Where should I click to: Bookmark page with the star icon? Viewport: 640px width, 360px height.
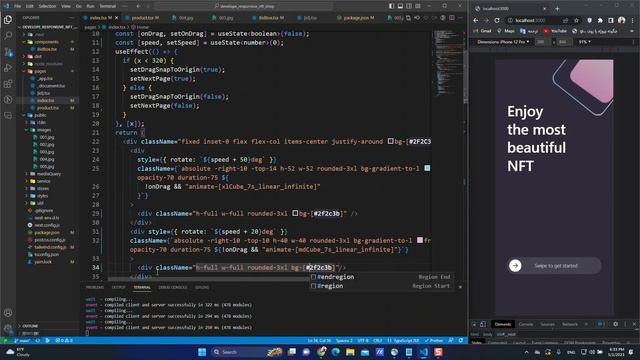pos(576,20)
